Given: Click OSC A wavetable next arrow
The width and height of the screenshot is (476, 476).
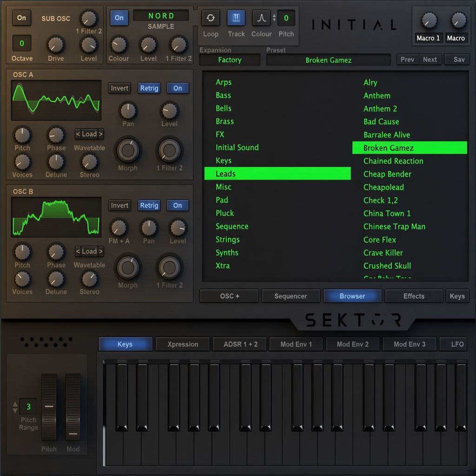Looking at the screenshot, I should (x=100, y=134).
